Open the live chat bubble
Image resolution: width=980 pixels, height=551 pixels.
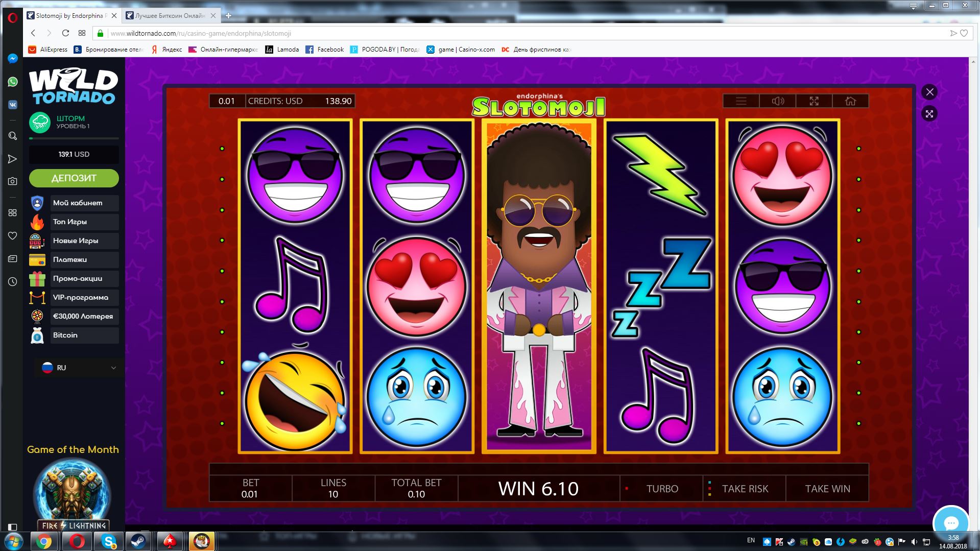pyautogui.click(x=950, y=522)
